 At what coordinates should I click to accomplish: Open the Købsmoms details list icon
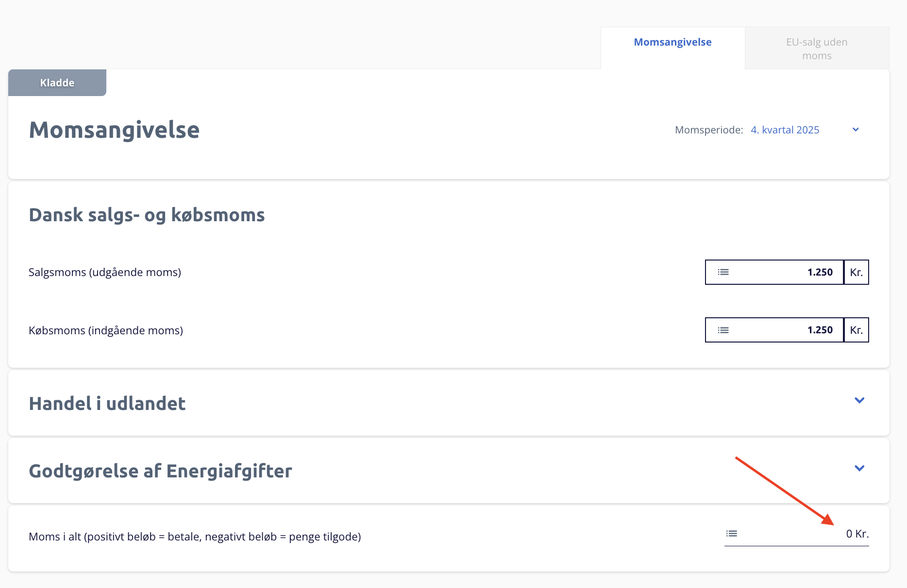(x=723, y=330)
